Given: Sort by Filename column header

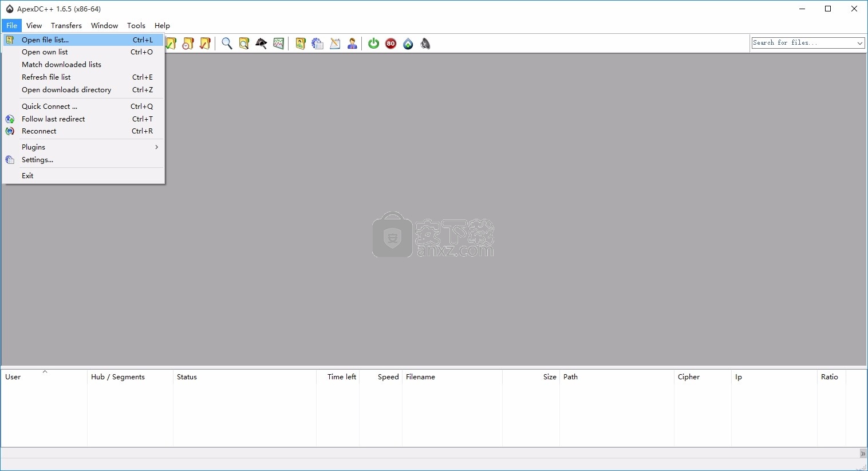Looking at the screenshot, I should (x=452, y=377).
